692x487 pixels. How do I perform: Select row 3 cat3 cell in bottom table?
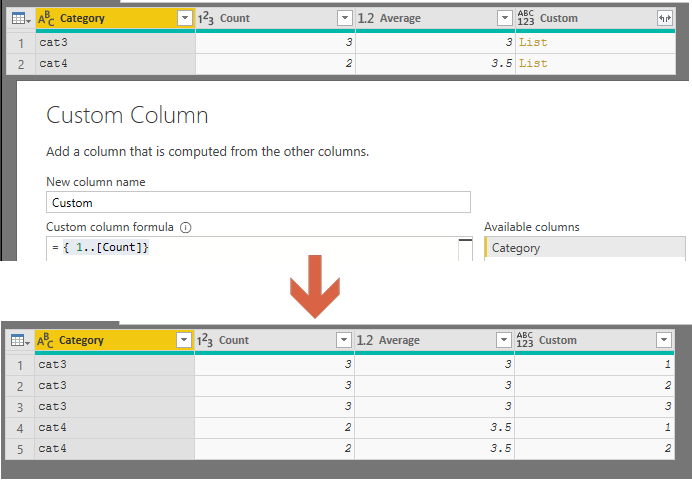point(115,407)
